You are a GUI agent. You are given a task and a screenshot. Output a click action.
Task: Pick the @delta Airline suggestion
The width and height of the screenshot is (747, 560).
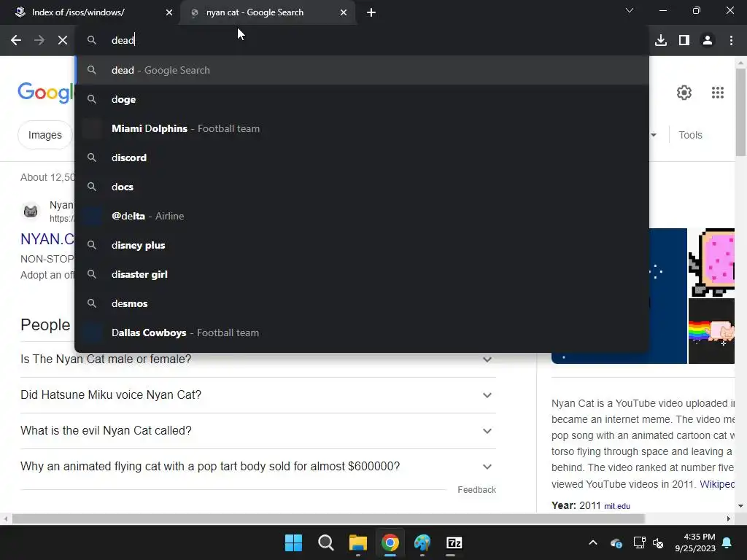click(362, 216)
